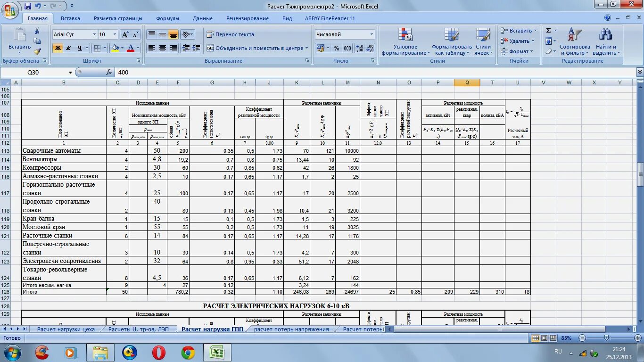
Task: Open Format as table (Форматировать как таблицу)
Action: tap(452, 41)
